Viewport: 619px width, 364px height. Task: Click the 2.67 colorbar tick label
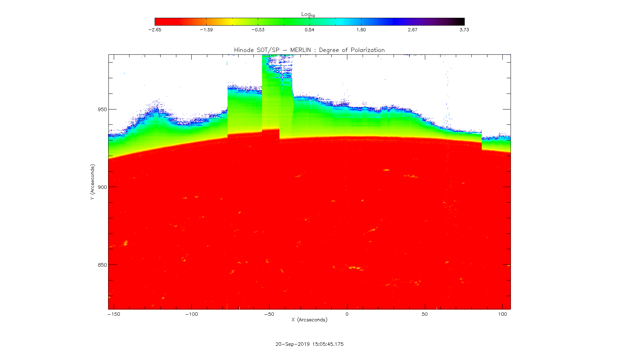tap(412, 30)
